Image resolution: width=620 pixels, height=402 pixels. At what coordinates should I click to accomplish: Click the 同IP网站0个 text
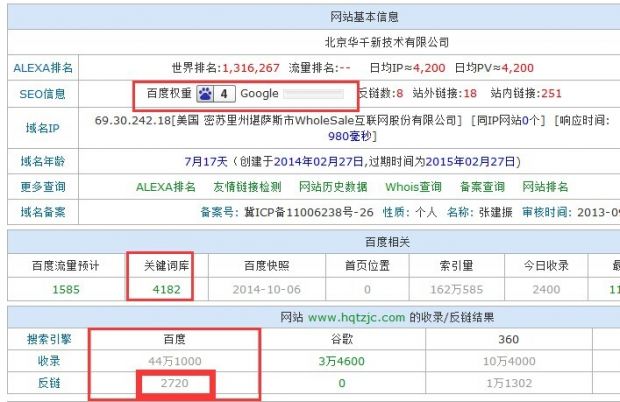[507, 120]
